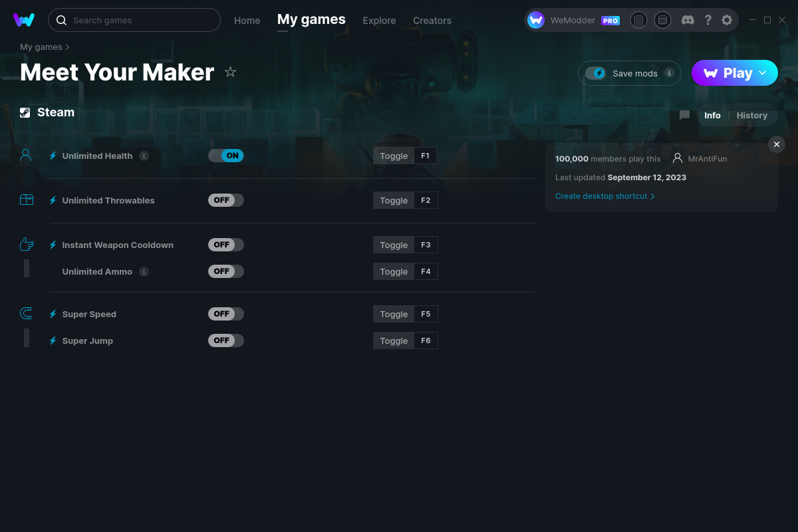Click the WeModder logo in the top left
This screenshot has width=798, height=532.
[24, 20]
